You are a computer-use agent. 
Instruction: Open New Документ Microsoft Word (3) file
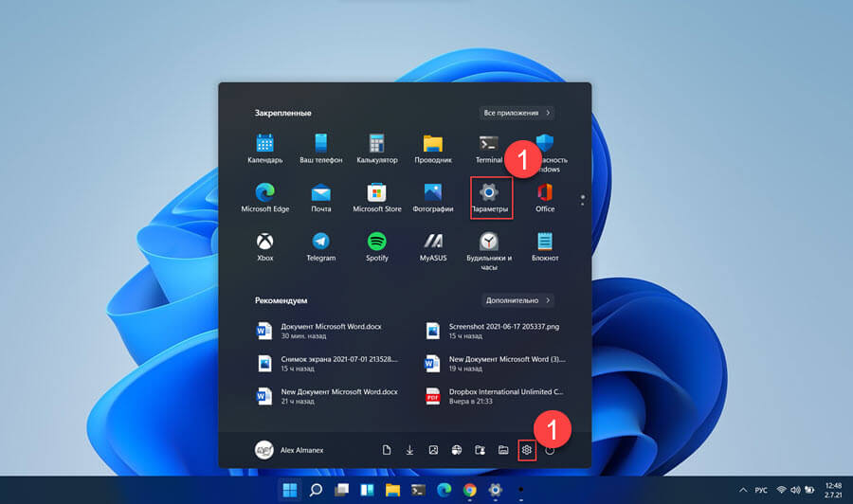pos(495,363)
